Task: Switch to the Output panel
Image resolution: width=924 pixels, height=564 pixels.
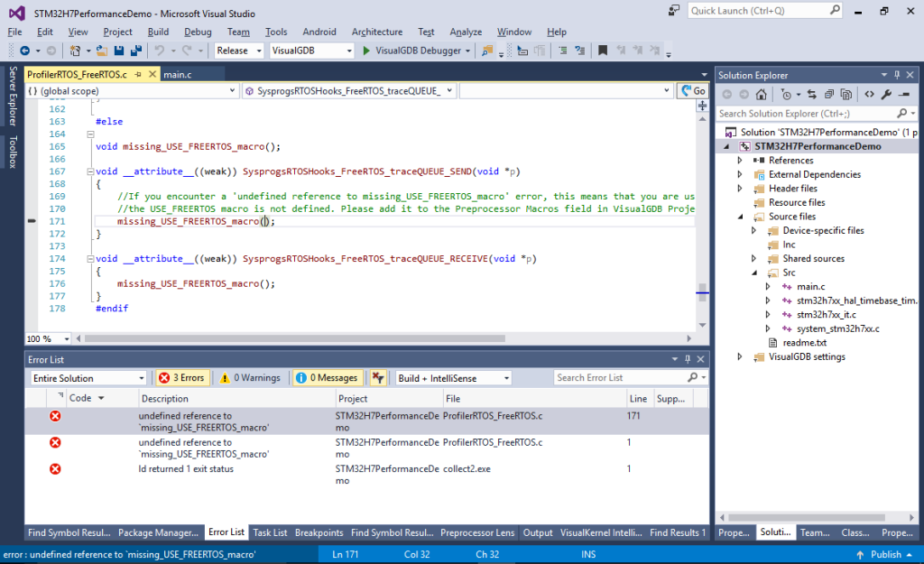Action: [x=538, y=532]
